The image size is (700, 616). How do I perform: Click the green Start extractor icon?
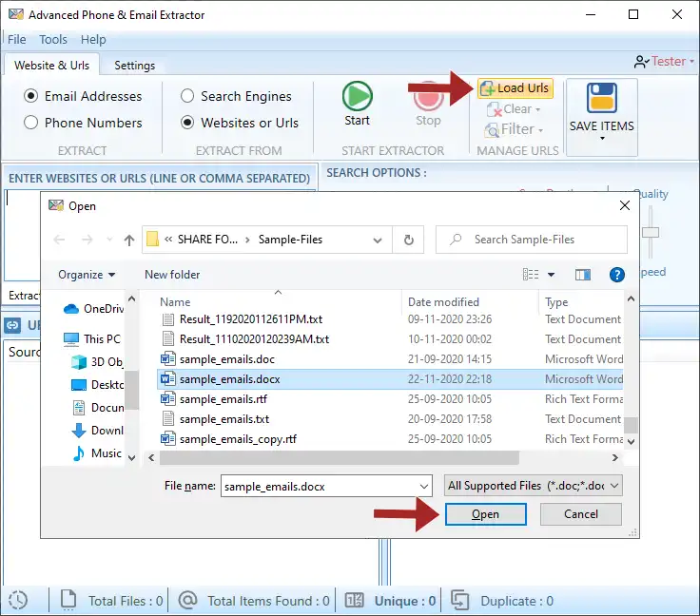(358, 96)
